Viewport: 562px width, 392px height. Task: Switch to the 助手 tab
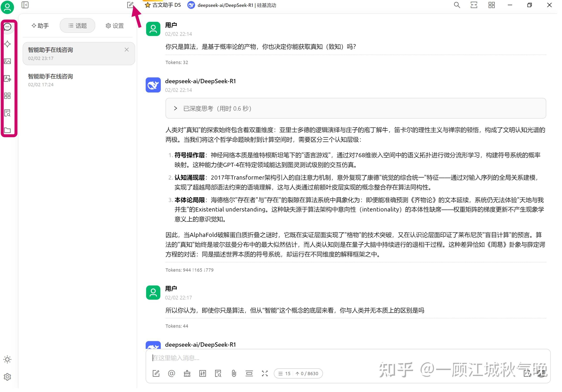coord(41,26)
